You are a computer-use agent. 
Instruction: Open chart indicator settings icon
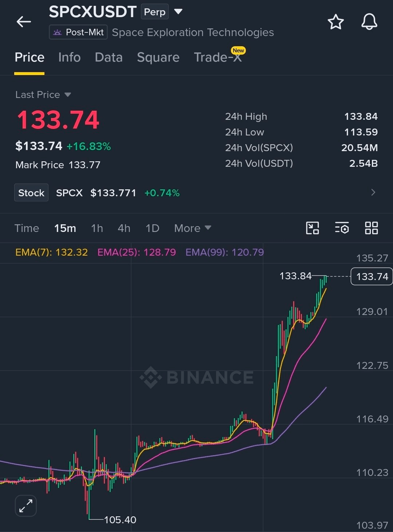342,228
